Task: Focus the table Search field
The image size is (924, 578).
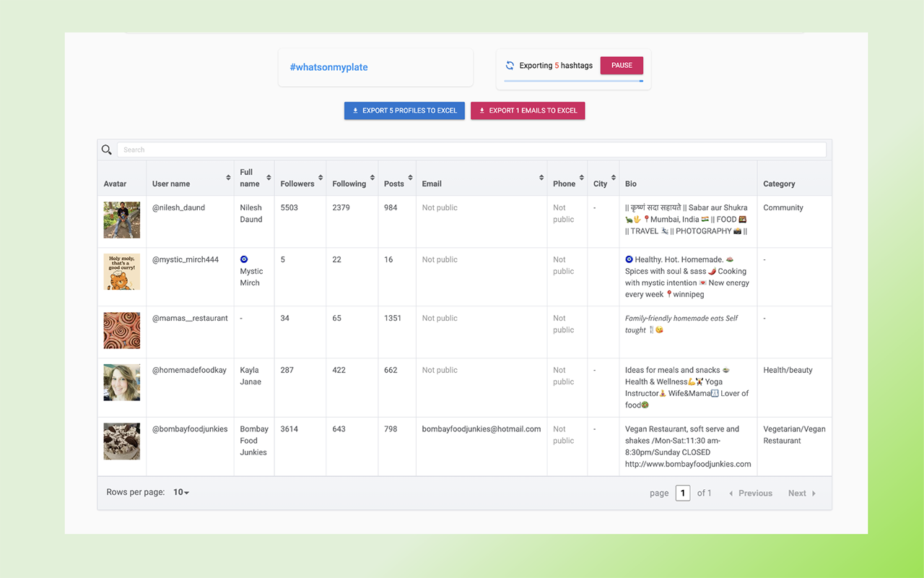Action: point(471,150)
